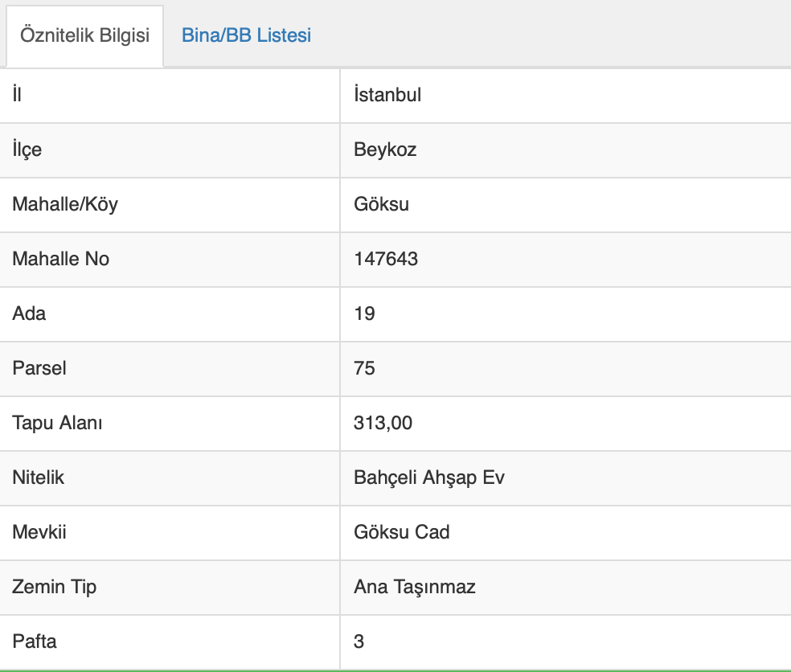Select the Mahalle No value 147643
Screen dimensions: 791x672
point(386,259)
